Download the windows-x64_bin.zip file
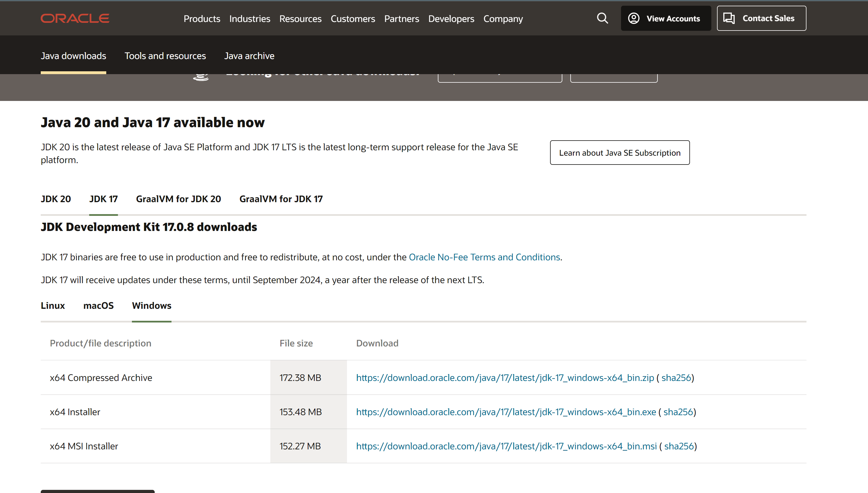The height and width of the screenshot is (493, 868). [x=505, y=378]
